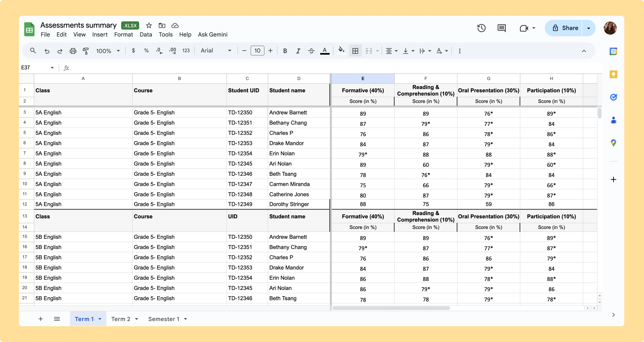Decrease decimal places
The image size is (644, 342).
(159, 51)
